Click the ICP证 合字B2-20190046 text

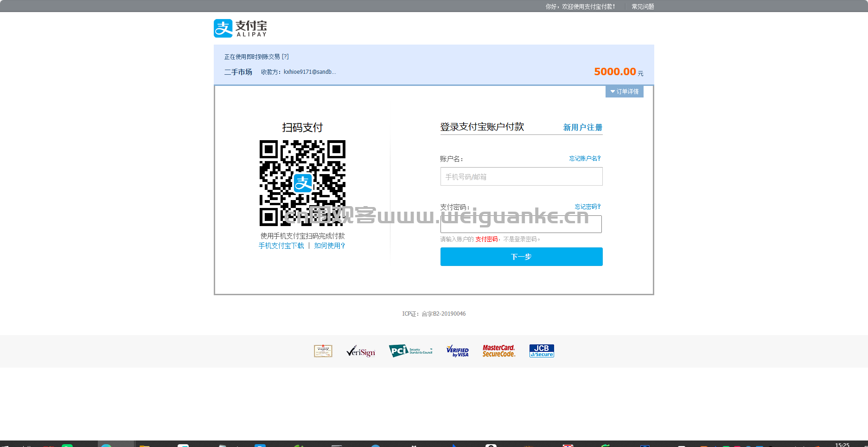click(434, 314)
